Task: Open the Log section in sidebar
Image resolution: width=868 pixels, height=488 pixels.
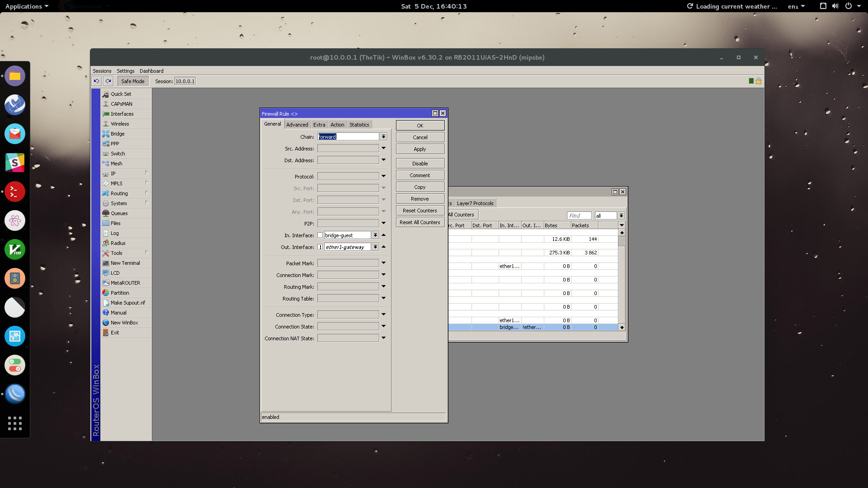Action: point(114,232)
